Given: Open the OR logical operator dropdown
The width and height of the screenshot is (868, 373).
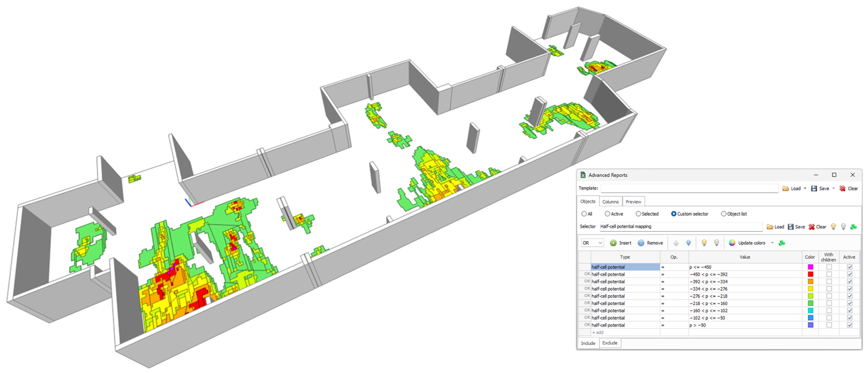Looking at the screenshot, I should coord(592,243).
